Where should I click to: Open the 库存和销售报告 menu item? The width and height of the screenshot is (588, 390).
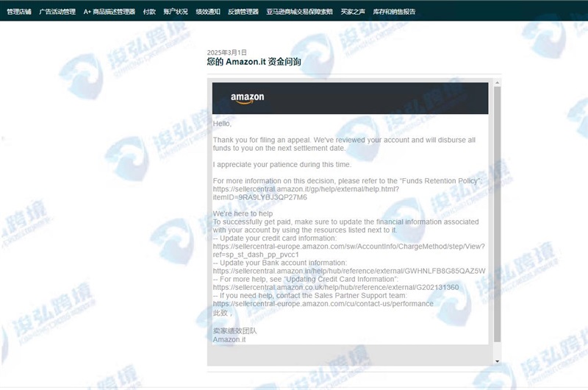pyautogui.click(x=394, y=12)
